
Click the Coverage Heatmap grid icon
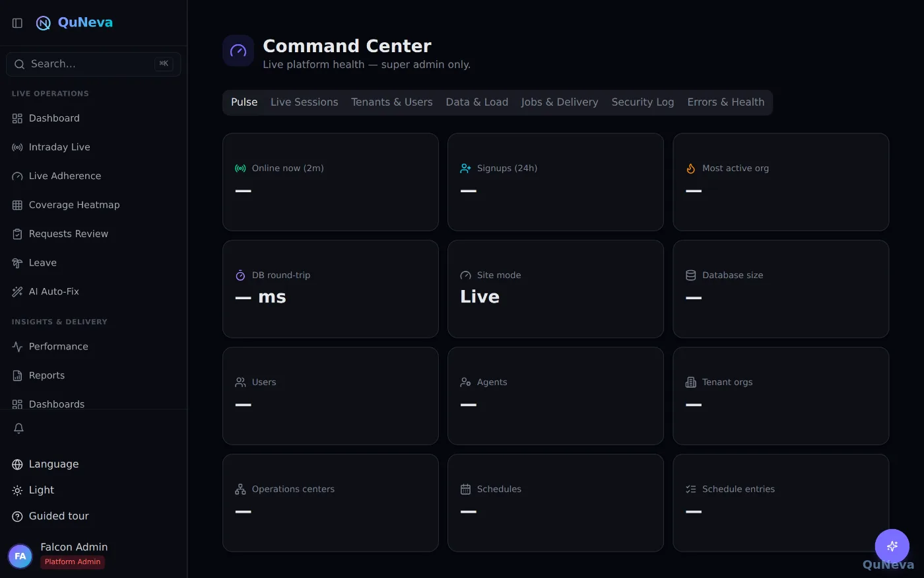17,205
